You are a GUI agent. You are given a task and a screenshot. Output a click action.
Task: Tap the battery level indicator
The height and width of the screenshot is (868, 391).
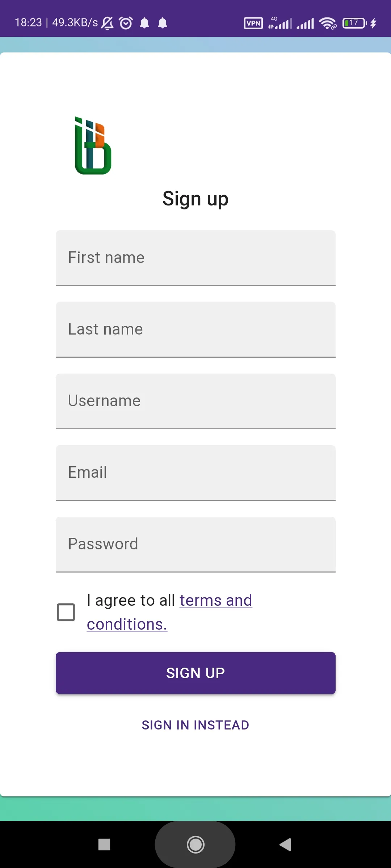click(x=354, y=23)
